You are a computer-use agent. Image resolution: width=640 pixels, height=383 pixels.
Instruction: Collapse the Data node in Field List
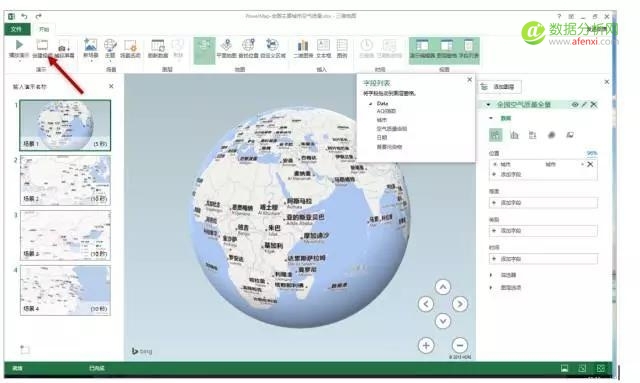click(371, 104)
